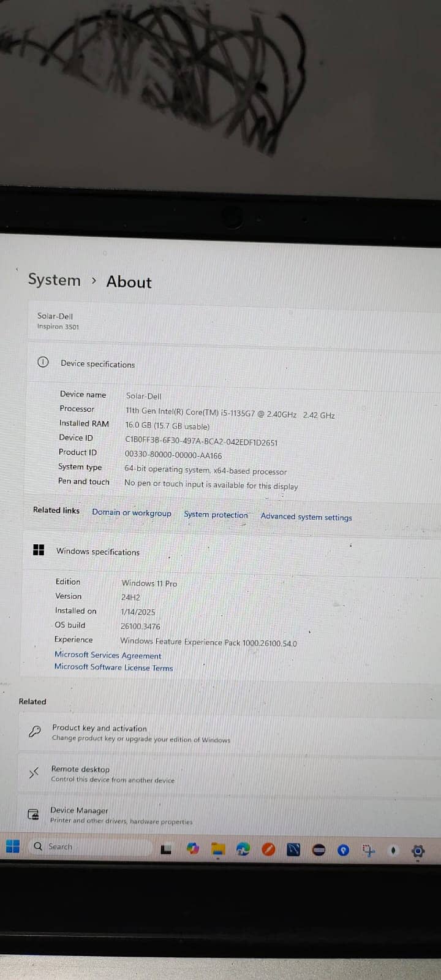This screenshot has height=980, width=441.
Task: Open Device Manager entry
Action: coord(228,816)
